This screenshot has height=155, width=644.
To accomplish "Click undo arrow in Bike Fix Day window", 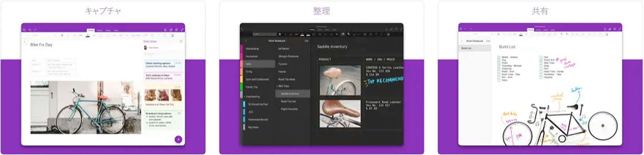I will 30,30.
